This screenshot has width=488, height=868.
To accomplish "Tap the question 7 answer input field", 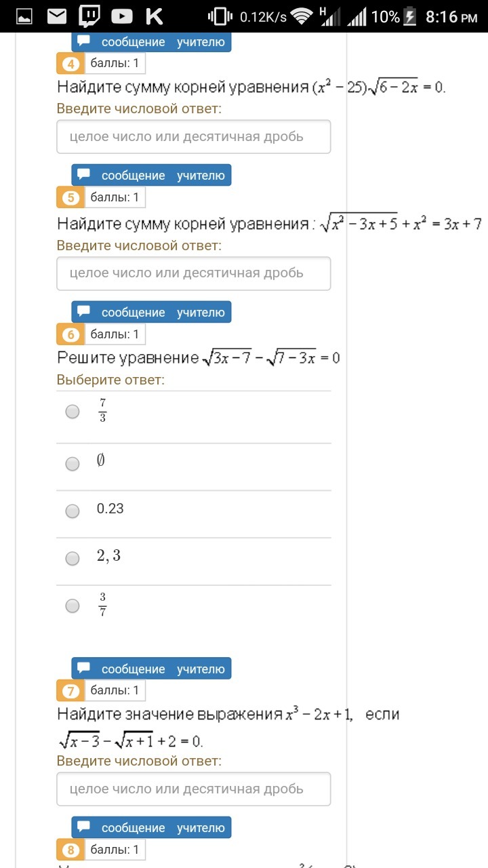I will pos(194,789).
